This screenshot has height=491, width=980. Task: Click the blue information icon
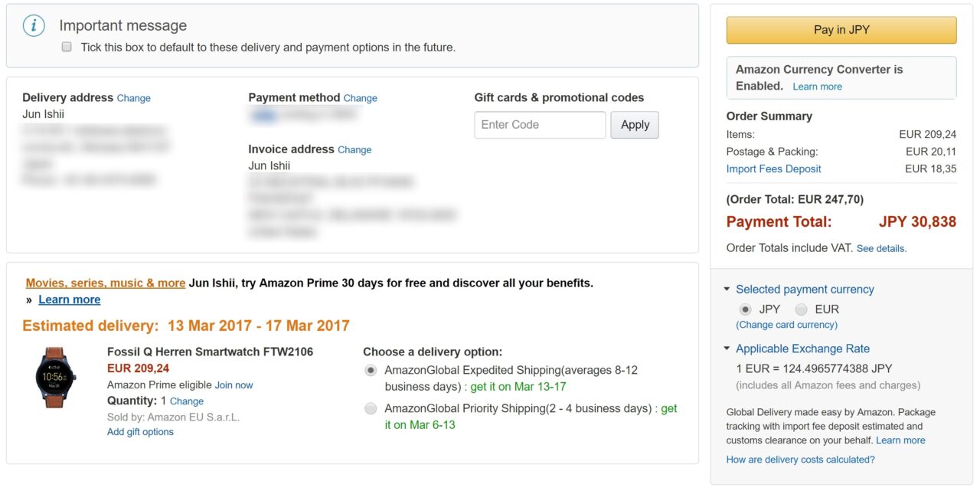pos(34,25)
